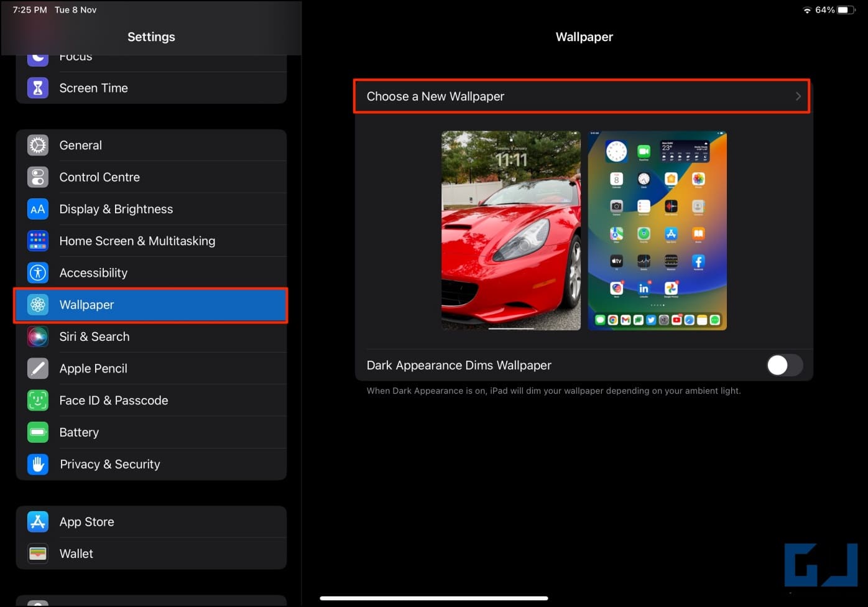Open General settings
868x607 pixels.
tap(151, 145)
